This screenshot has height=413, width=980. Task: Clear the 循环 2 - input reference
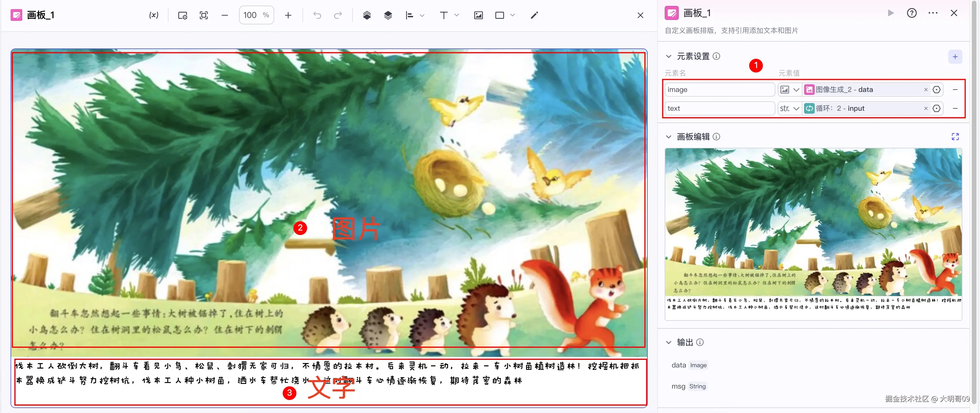click(926, 108)
